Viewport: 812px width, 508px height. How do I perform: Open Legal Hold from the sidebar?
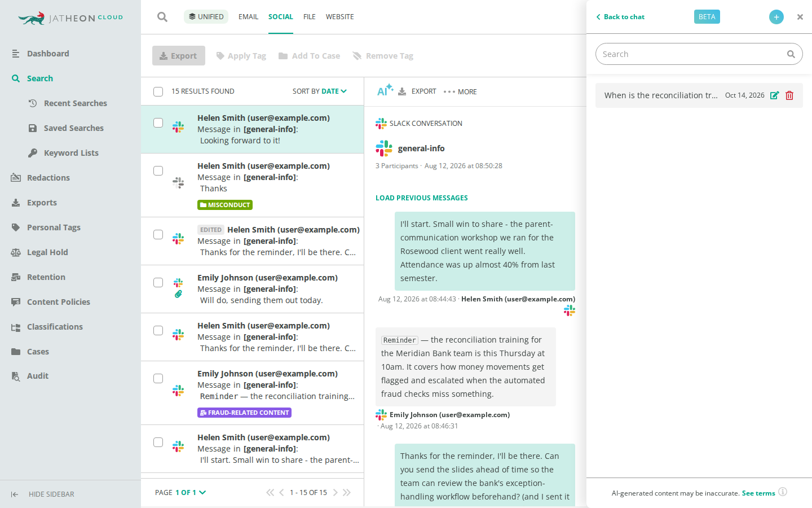coord(47,252)
